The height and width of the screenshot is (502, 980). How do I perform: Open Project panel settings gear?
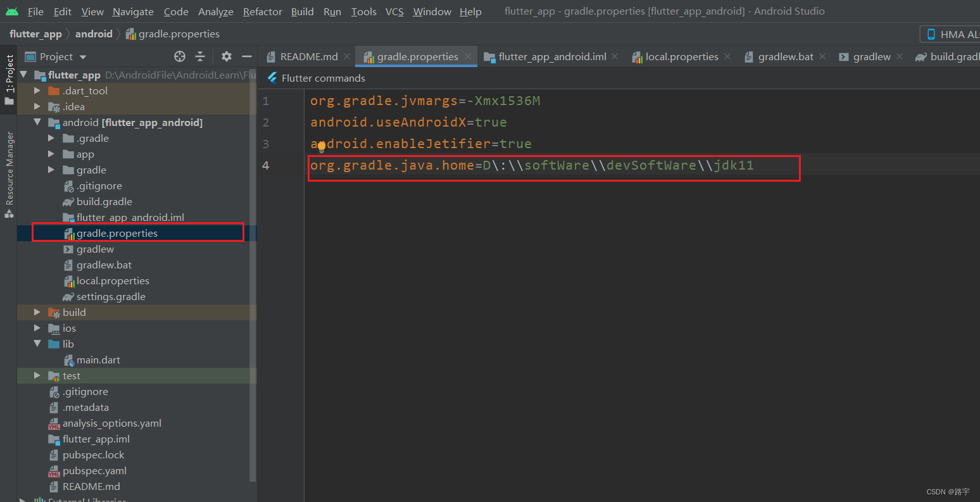227,56
